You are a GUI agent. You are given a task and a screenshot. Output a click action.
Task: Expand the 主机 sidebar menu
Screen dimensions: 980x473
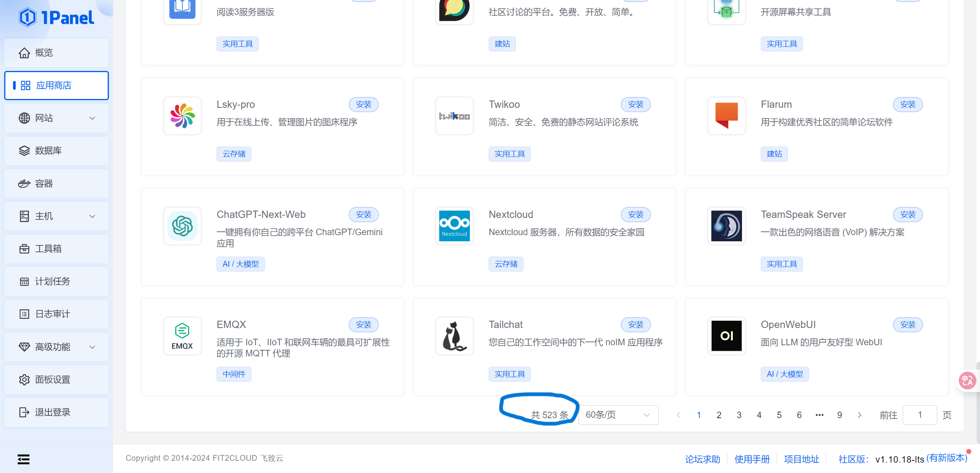point(56,216)
